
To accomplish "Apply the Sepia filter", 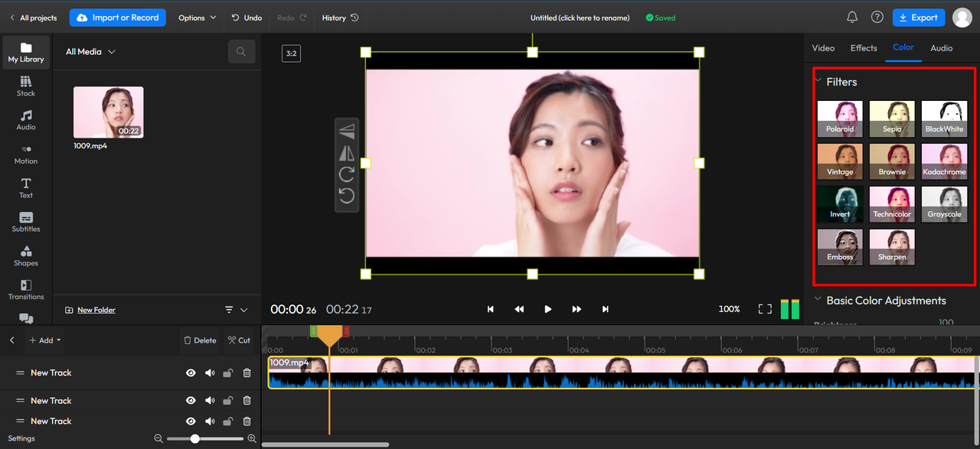I will 892,119.
